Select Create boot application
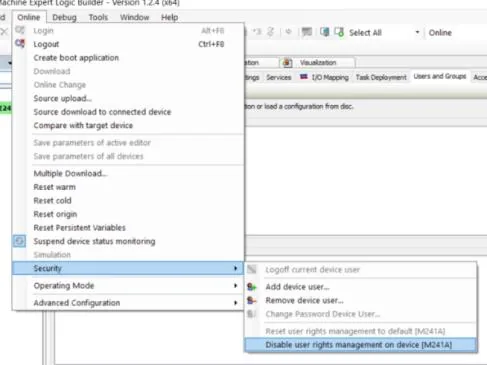The width and height of the screenshot is (487, 365). tap(128, 58)
